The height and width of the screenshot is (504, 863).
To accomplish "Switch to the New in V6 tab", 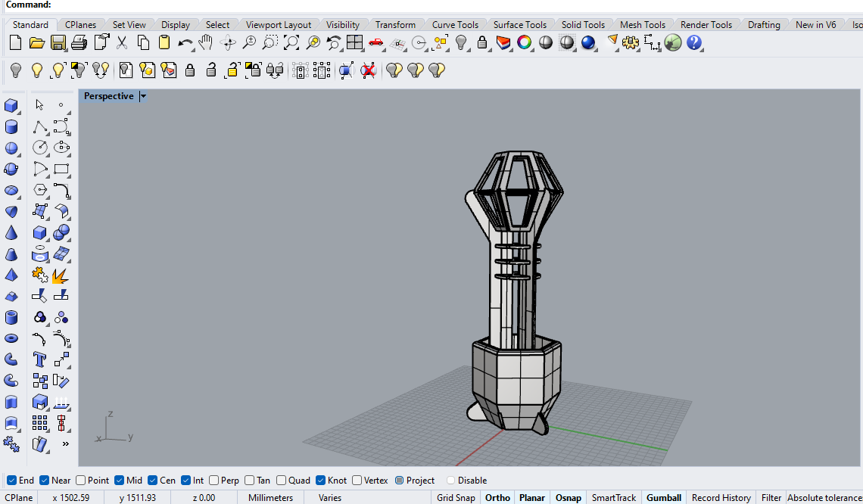I will [x=815, y=25].
